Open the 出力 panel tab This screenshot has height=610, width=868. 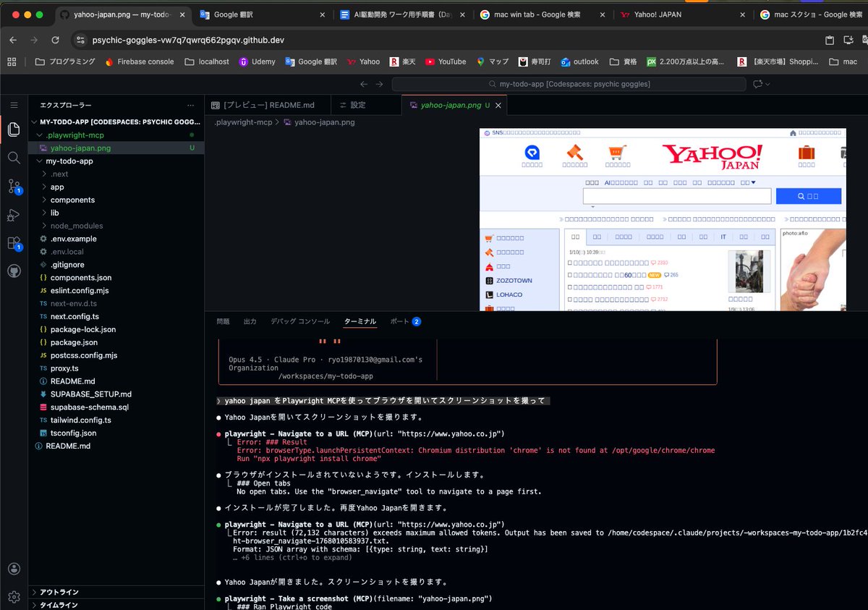(x=250, y=321)
